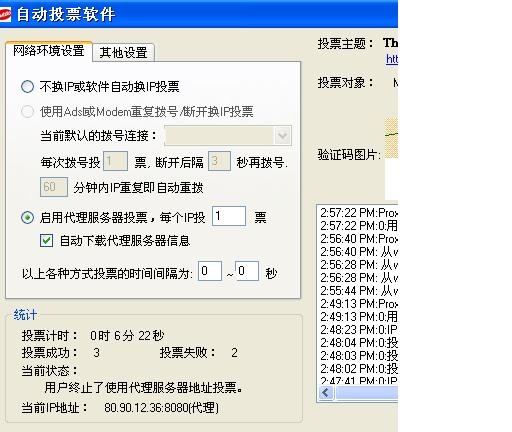Select the 使用Adsl或Modem重复拨号 radio option
Image resolution: width=512 pixels, height=432 pixels.
tap(27, 111)
